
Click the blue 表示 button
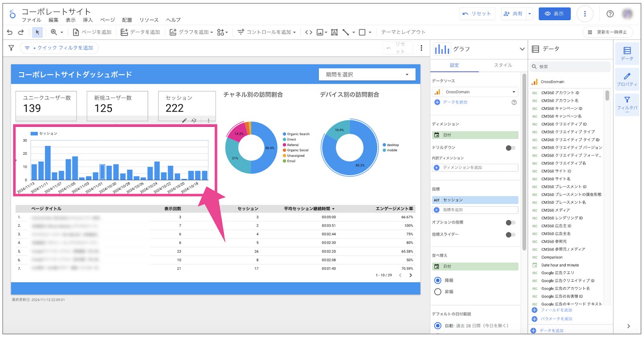[x=555, y=14]
